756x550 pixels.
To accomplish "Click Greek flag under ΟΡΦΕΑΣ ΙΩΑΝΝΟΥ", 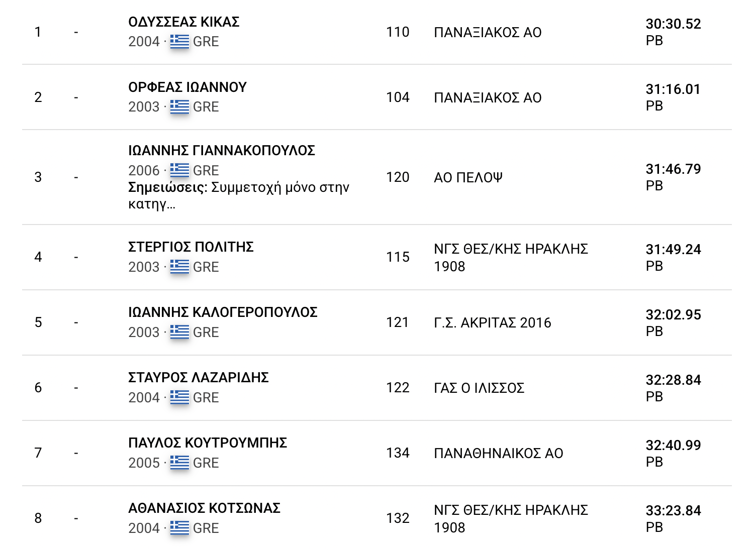I will click(x=179, y=106).
